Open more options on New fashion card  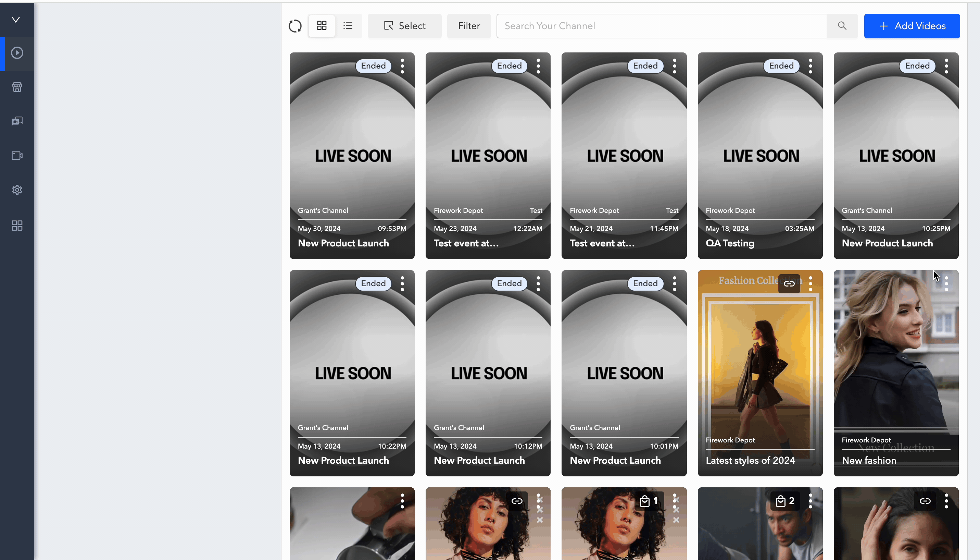(946, 284)
